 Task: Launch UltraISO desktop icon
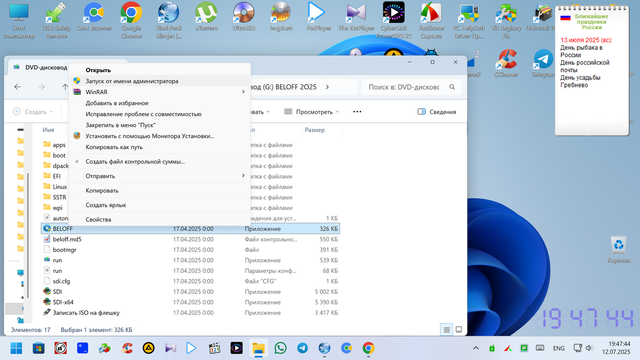pyautogui.click(x=244, y=18)
